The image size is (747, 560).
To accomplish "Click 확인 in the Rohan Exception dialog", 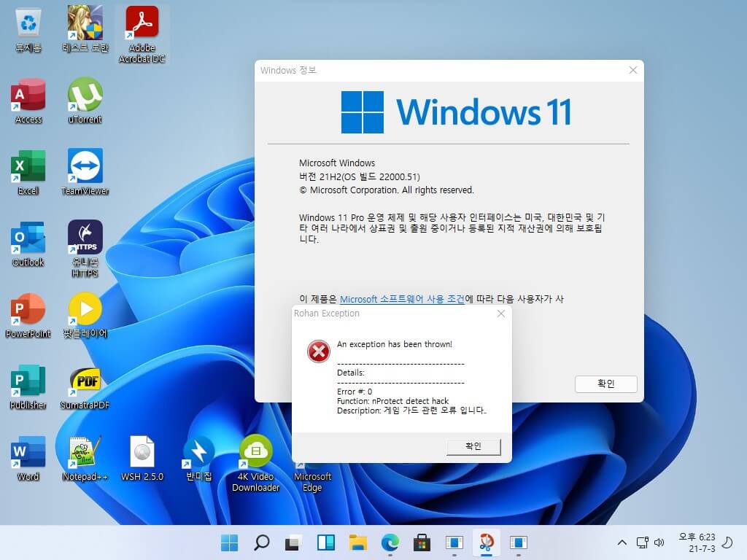I will pos(473,446).
